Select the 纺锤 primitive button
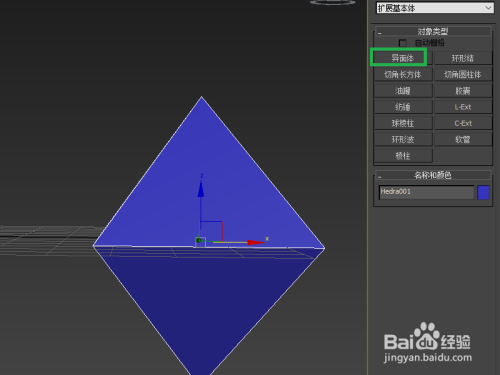 (x=403, y=107)
